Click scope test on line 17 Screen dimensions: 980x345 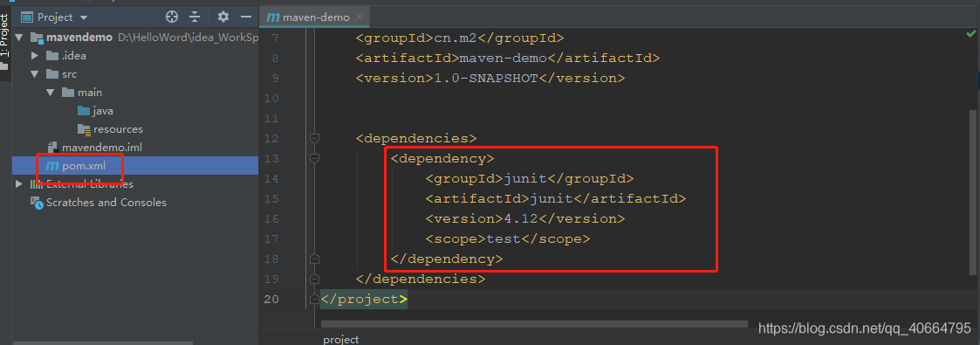tap(508, 238)
